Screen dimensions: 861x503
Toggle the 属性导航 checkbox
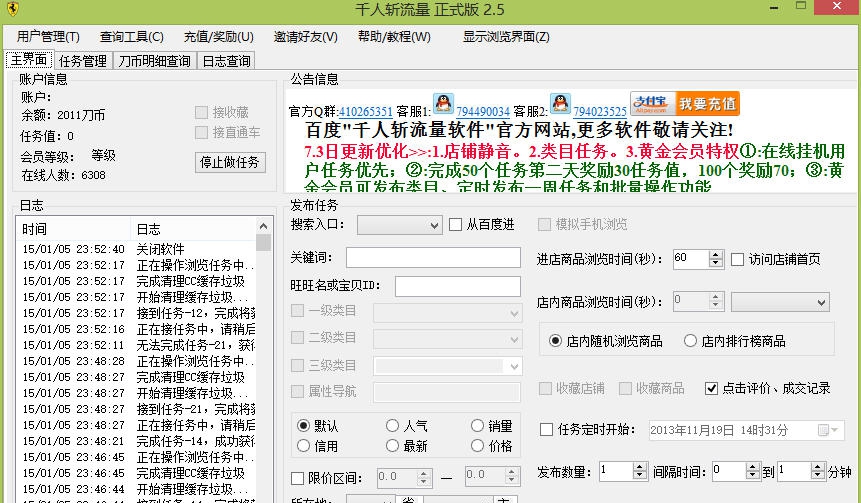(297, 391)
